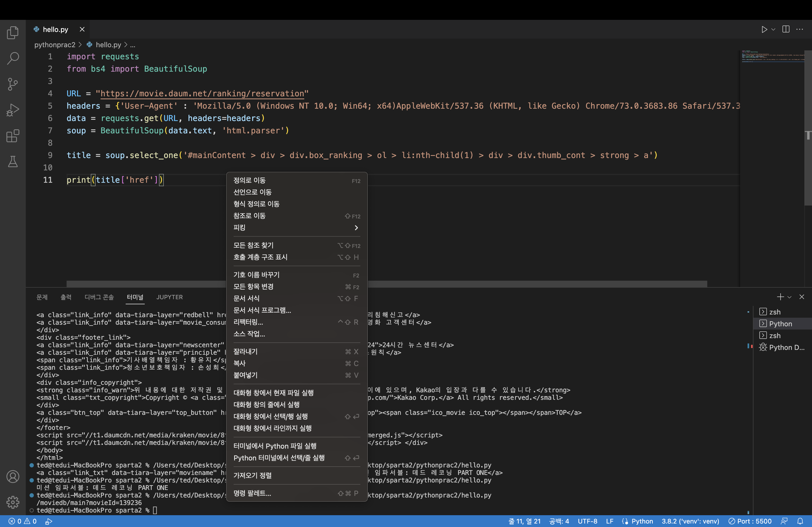Image resolution: width=812 pixels, height=527 pixels.
Task: Select the Python Debug terminal entry
Action: pyautogui.click(x=782, y=347)
